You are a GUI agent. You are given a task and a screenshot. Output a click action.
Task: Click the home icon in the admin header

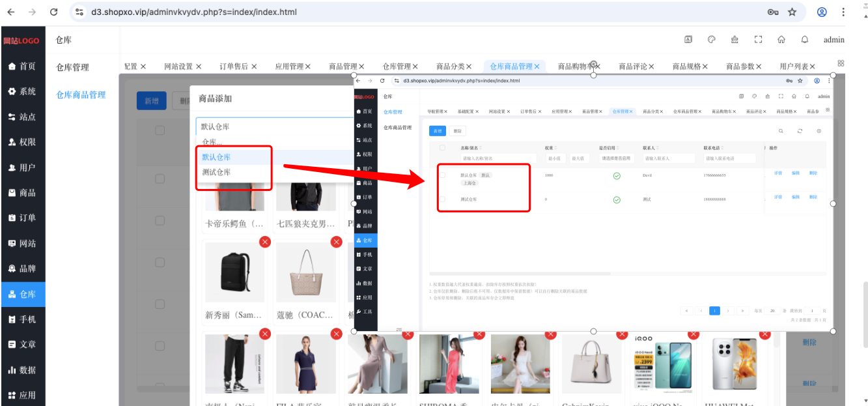pyautogui.click(x=781, y=40)
